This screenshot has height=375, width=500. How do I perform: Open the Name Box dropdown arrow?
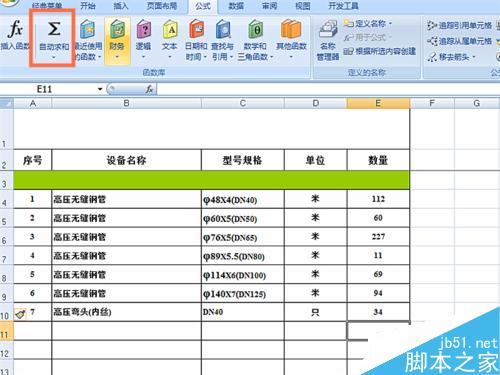100,89
